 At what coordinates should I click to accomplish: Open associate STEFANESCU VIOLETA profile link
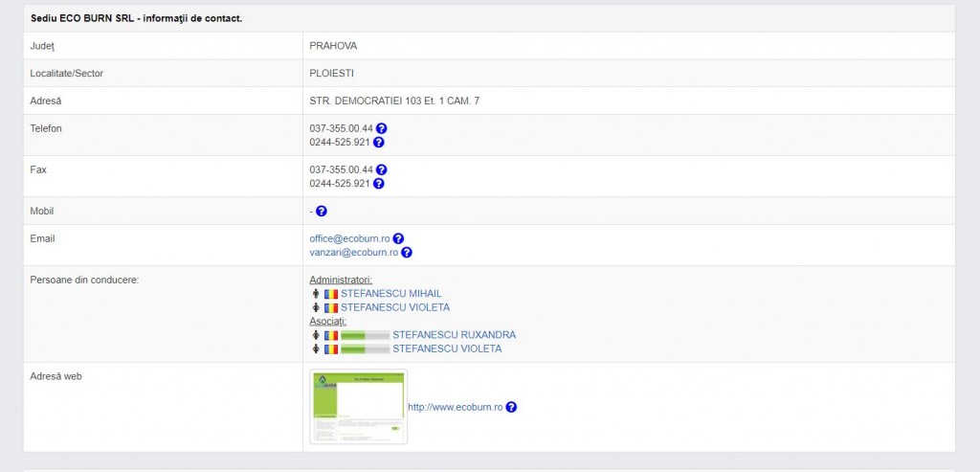click(x=447, y=348)
